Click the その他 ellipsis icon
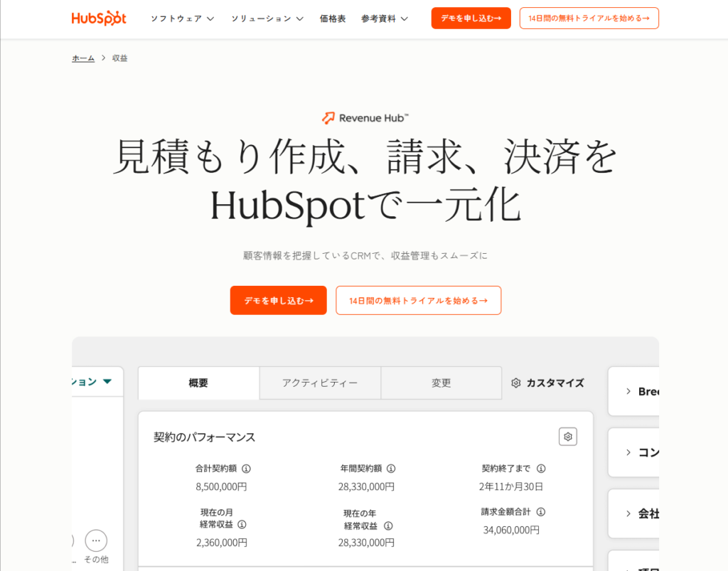The image size is (728, 571). pyautogui.click(x=96, y=541)
